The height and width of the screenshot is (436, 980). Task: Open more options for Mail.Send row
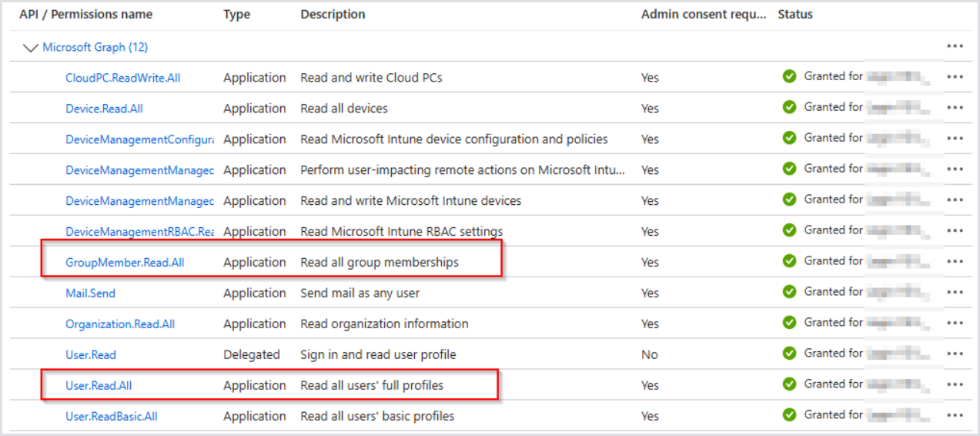955,293
